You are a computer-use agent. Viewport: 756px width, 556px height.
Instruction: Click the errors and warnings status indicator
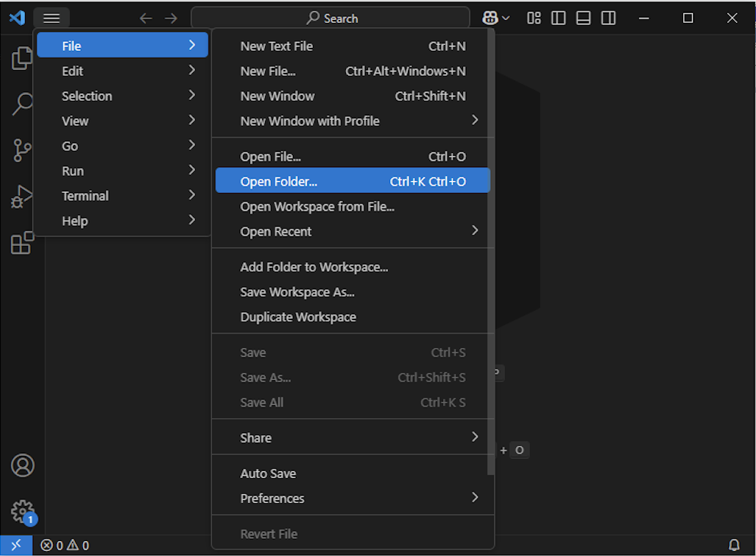65,545
